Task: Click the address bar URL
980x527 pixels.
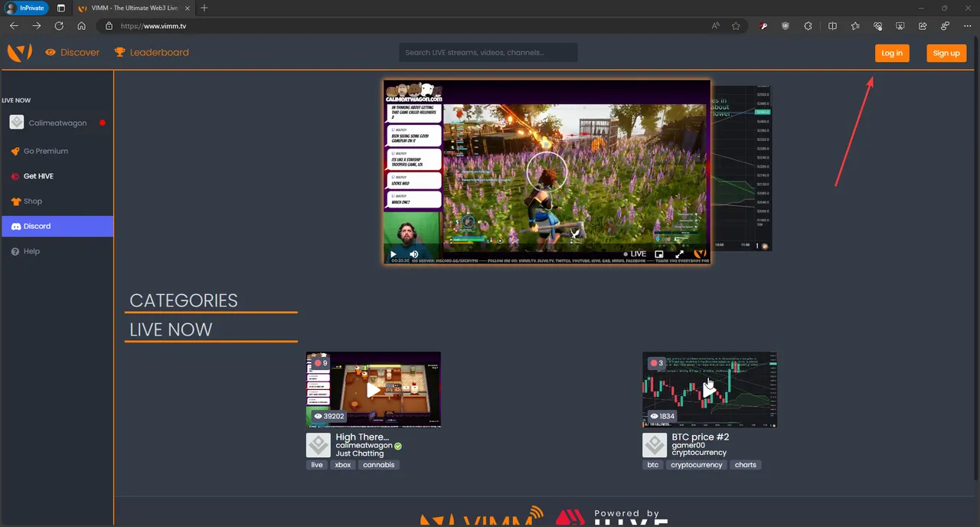Action: pyautogui.click(x=153, y=26)
